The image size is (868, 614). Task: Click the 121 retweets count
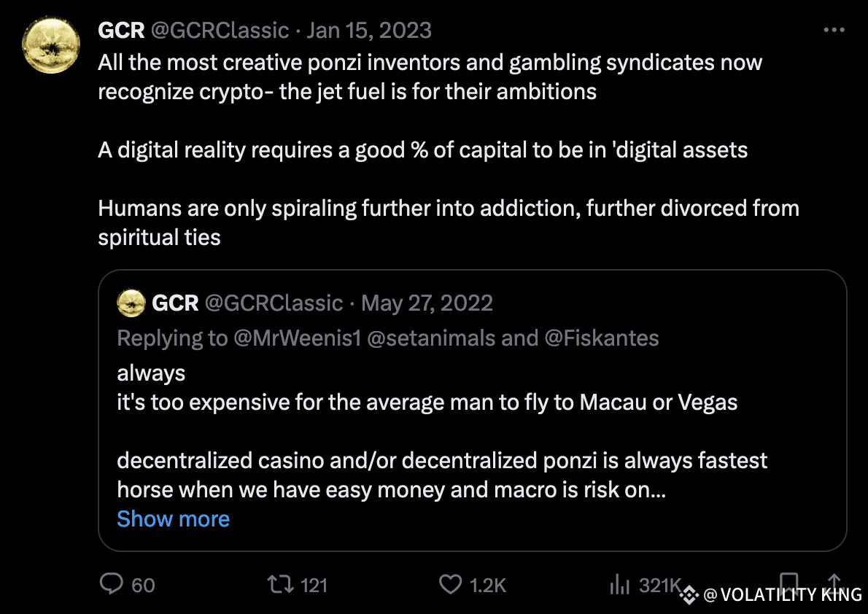click(315, 585)
